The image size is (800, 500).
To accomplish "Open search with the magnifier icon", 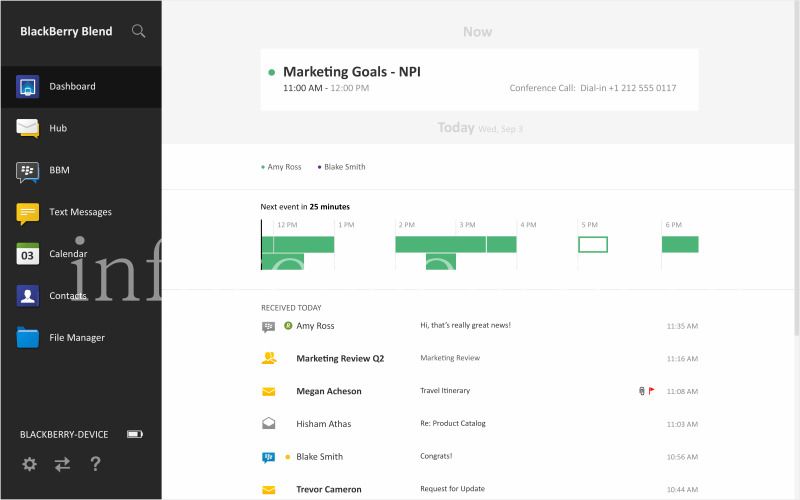I will [x=138, y=31].
